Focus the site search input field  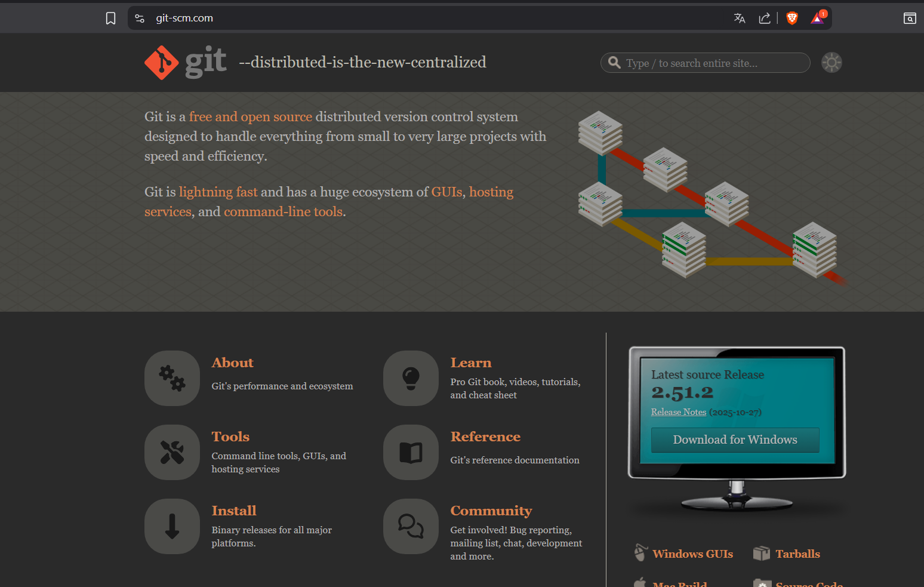tap(706, 63)
